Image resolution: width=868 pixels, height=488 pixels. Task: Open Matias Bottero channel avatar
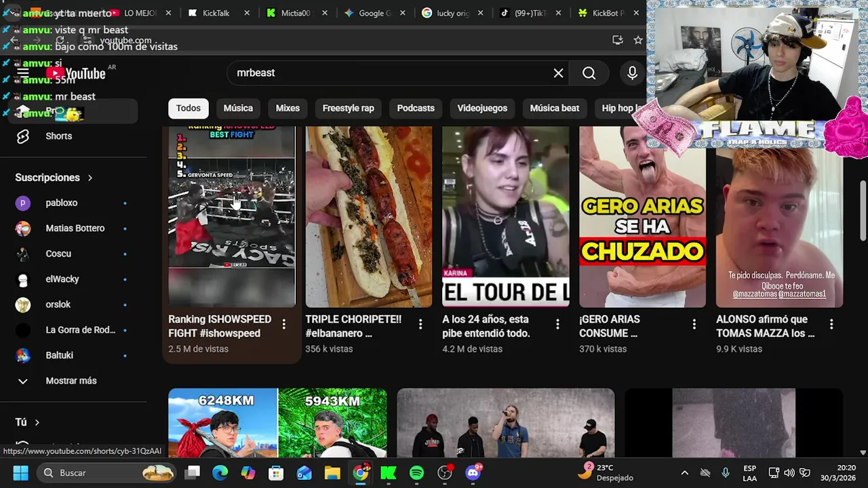pyautogui.click(x=23, y=228)
